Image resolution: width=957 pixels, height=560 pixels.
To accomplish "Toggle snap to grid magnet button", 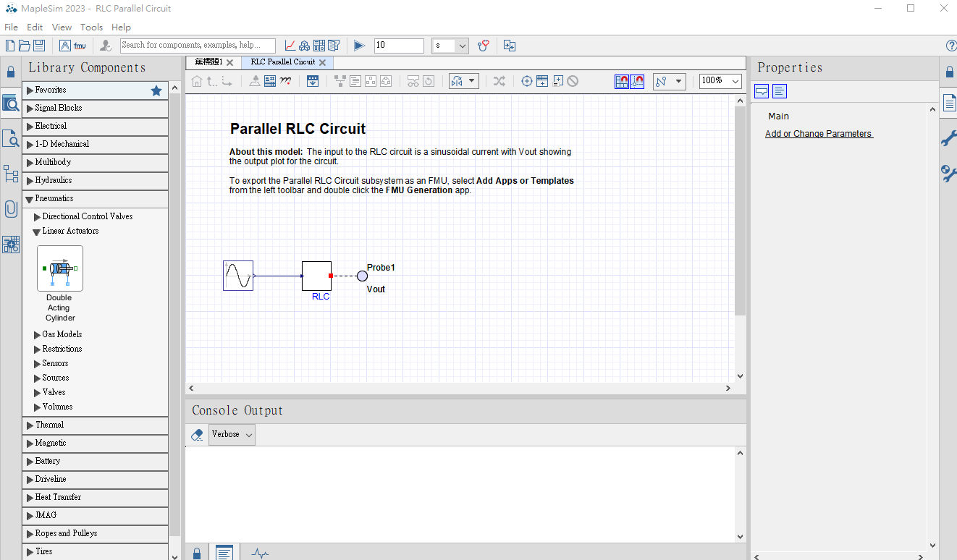I will [622, 81].
